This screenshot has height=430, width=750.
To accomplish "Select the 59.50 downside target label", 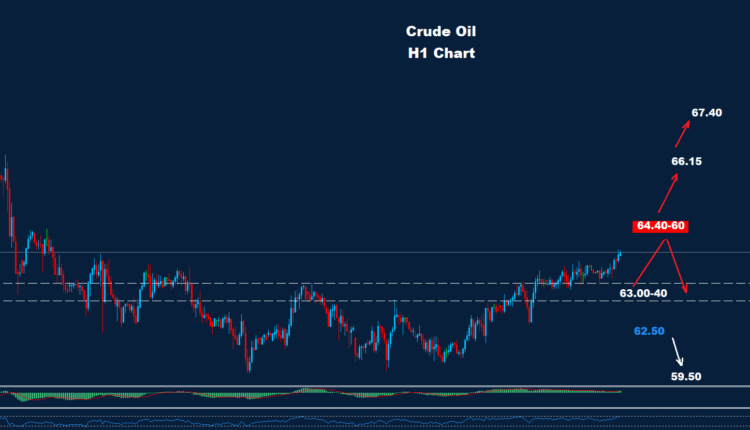I will 686,376.
